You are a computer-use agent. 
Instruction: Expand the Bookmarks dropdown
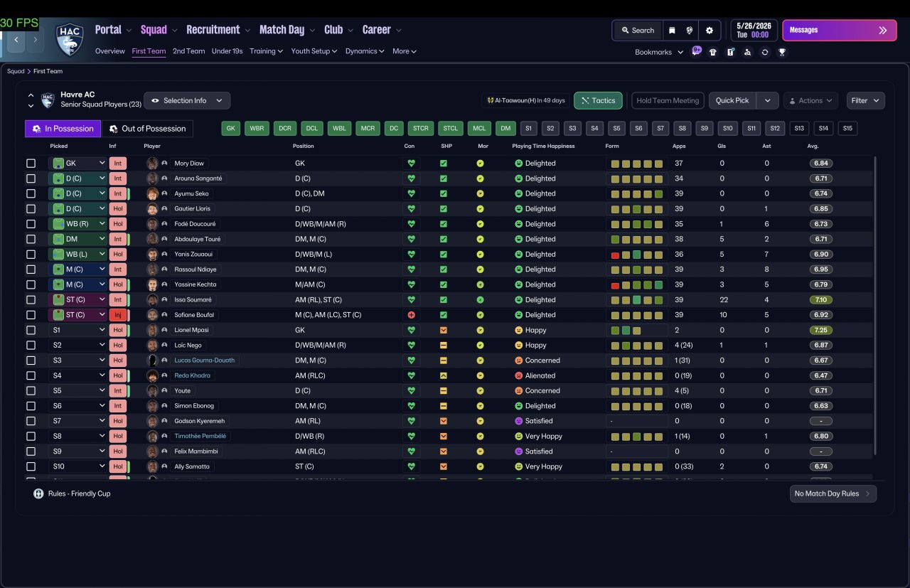tap(659, 52)
